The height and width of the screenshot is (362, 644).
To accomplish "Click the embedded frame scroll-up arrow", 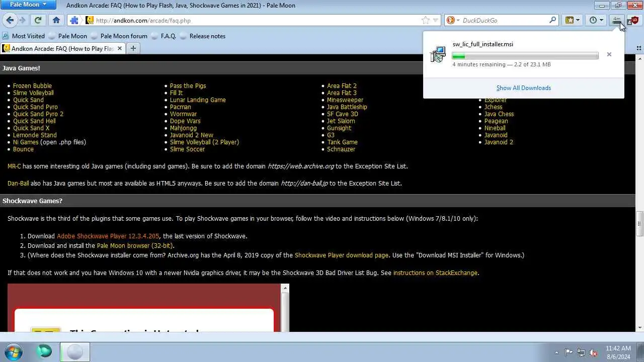I will click(x=285, y=289).
